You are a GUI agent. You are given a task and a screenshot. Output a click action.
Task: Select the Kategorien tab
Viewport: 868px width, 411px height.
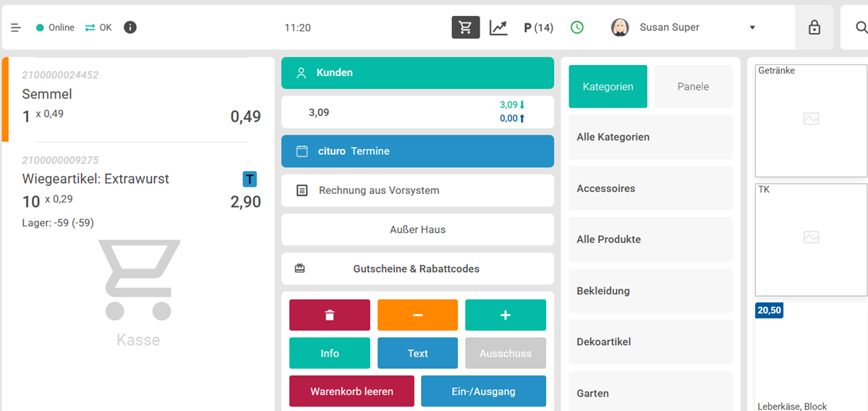click(x=608, y=86)
